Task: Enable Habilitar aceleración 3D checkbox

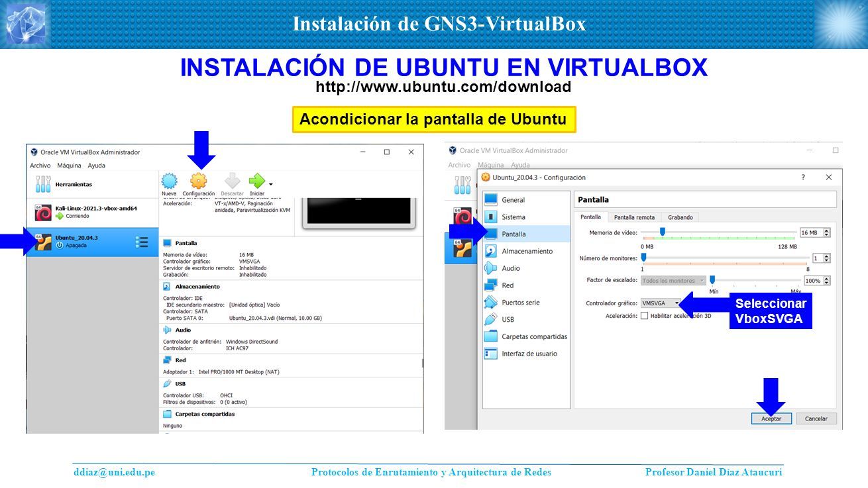Action: tap(644, 316)
